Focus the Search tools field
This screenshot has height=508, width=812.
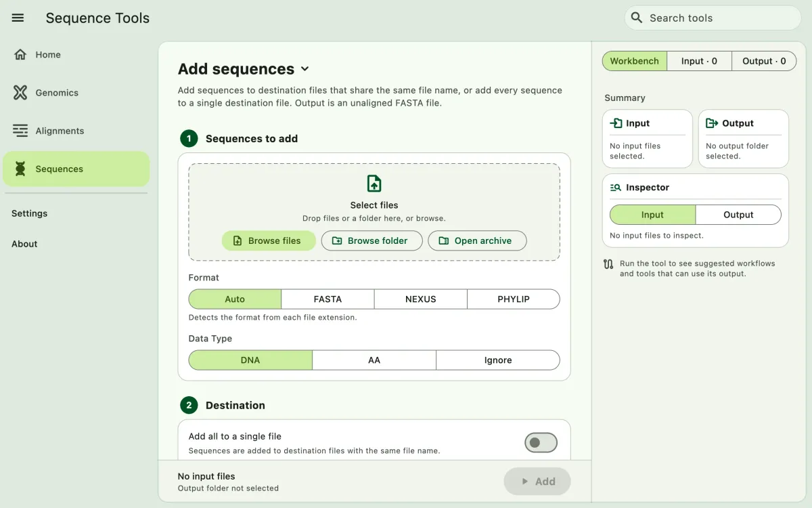[x=713, y=18]
